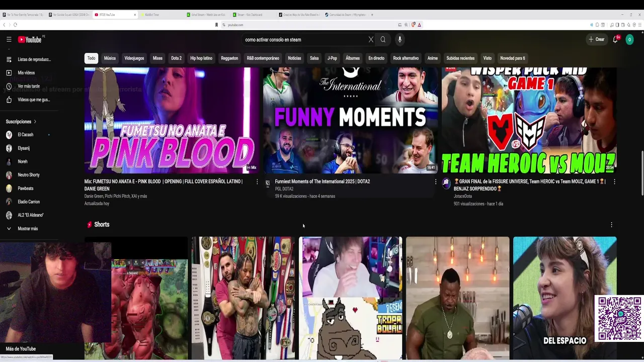Select the Reggaeton filter chip

point(229,58)
